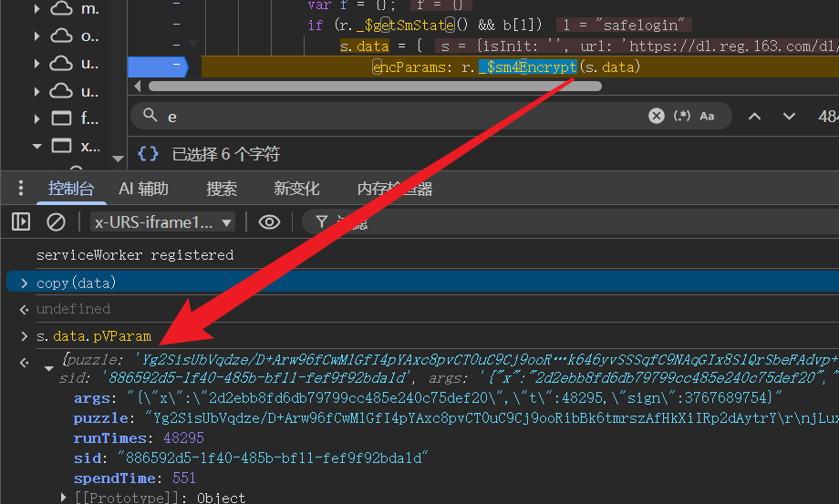Click the s.data assignment in code
Viewport: 839px width, 504px height.
(365, 46)
